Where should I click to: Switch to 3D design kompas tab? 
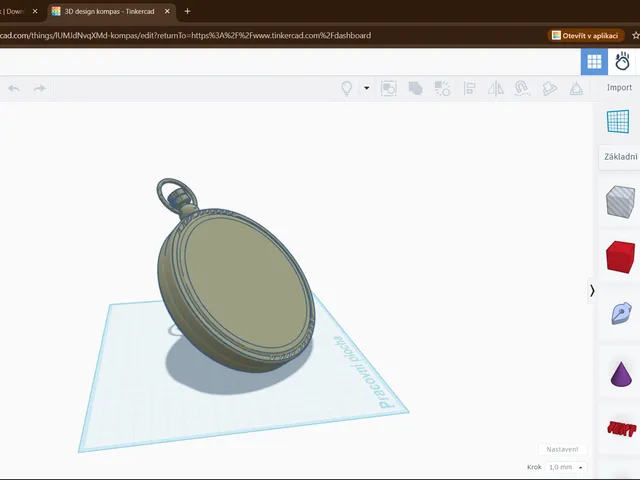point(109,11)
